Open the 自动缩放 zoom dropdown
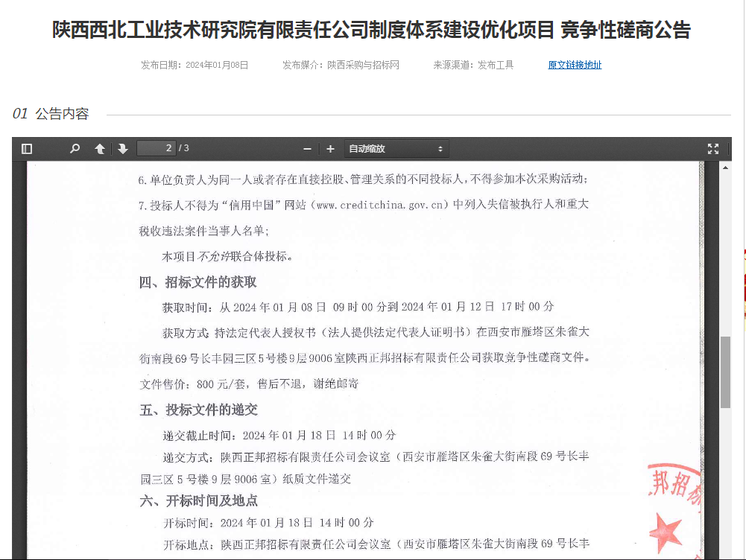Viewport: 746px width, 560px height. [x=396, y=149]
